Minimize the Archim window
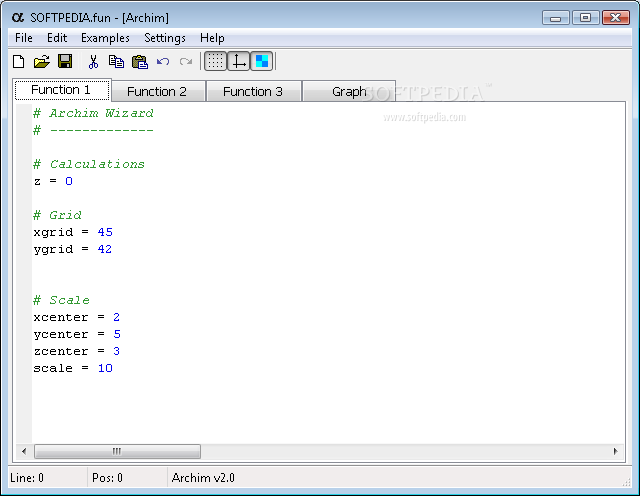Screen dimensions: 640x496 (556, 18)
